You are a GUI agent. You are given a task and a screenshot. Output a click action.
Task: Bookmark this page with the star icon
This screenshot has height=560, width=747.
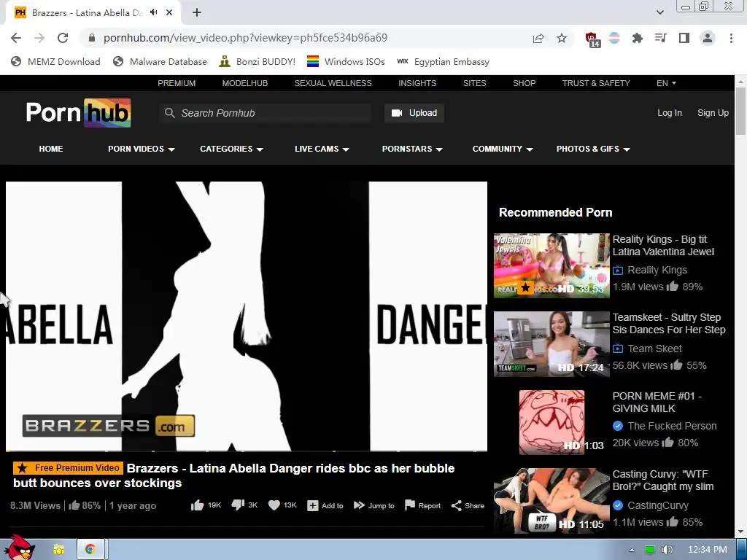(562, 38)
